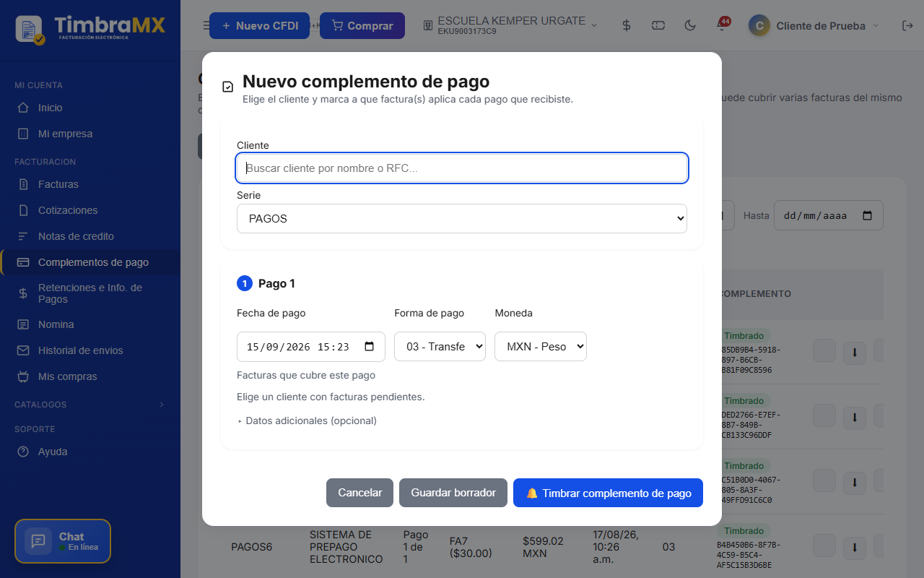The height and width of the screenshot is (578, 924).
Task: Toggle dark mode moon icon
Action: 690,25
